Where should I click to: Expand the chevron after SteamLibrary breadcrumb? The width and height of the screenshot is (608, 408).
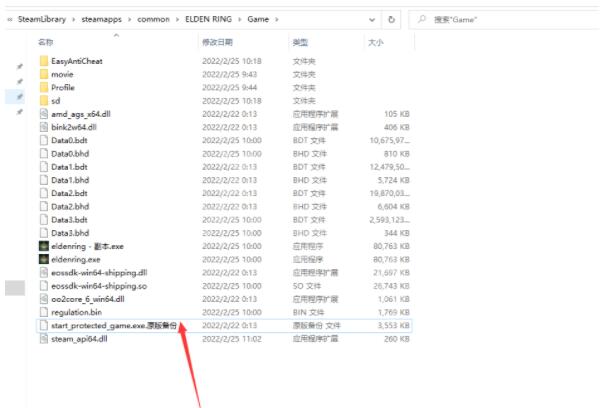click(x=74, y=19)
